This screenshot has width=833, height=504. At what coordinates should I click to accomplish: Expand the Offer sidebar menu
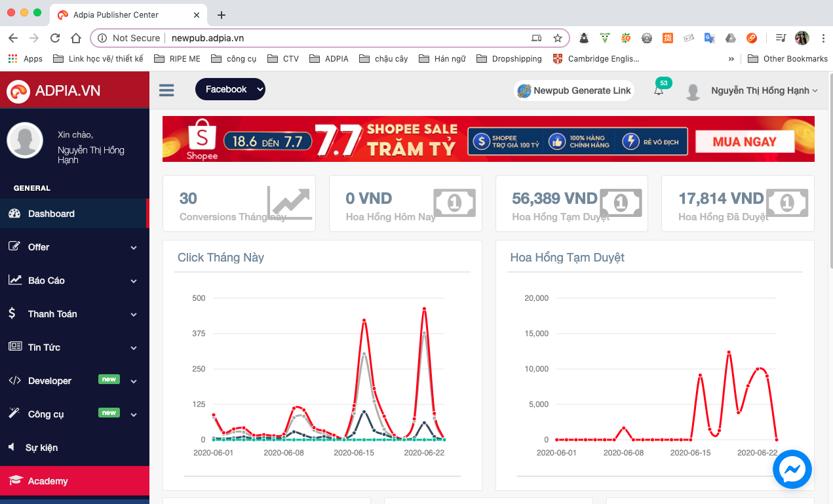(x=74, y=247)
